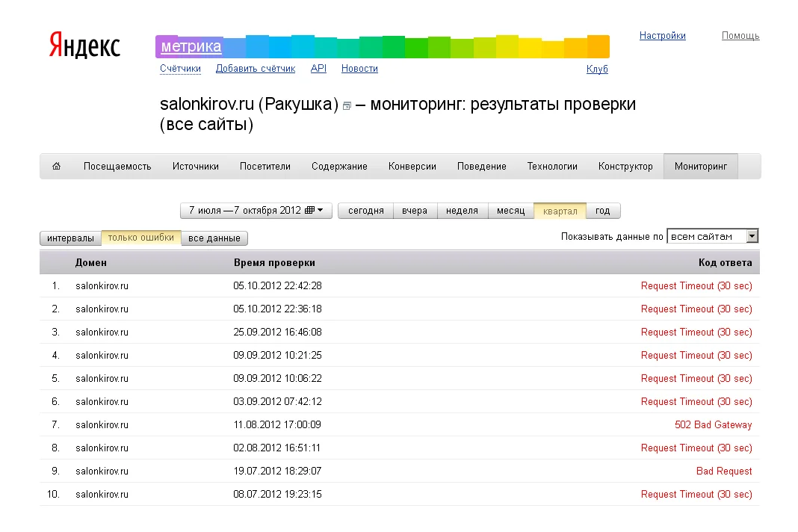Switch to Поведение tab

[x=481, y=167]
